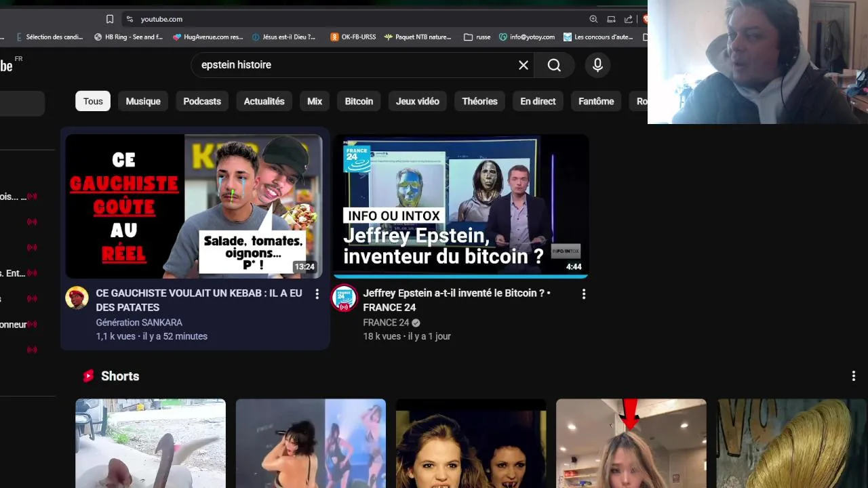This screenshot has width=868, height=488.
Task: Select the 'Fantôme' filter chip
Action: point(596,101)
